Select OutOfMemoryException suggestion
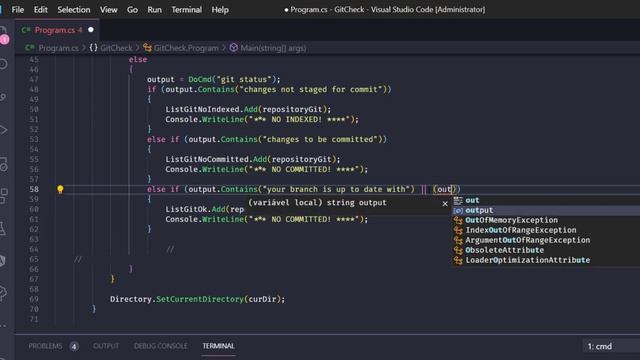Image resolution: width=640 pixels, height=360 pixels. coord(546,220)
